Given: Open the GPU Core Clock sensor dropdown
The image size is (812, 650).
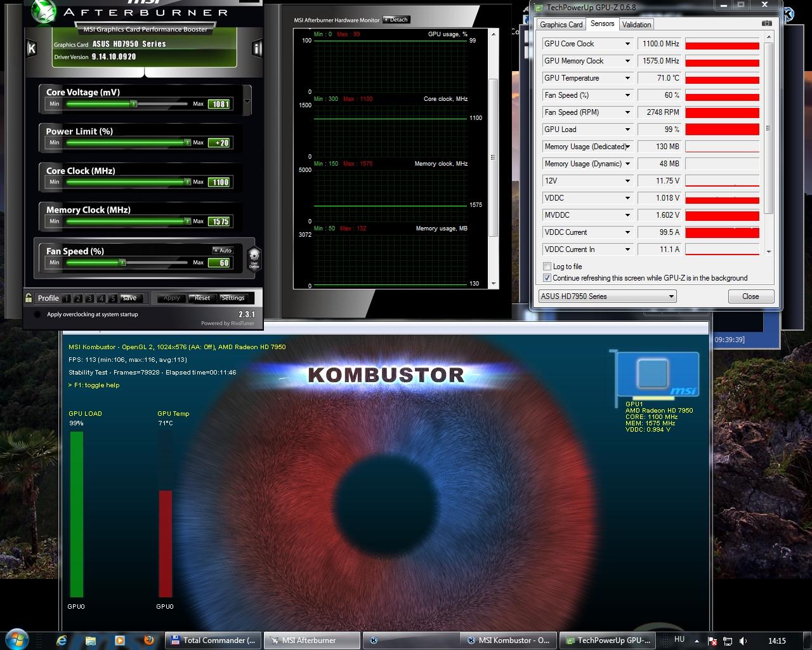Looking at the screenshot, I should [627, 44].
